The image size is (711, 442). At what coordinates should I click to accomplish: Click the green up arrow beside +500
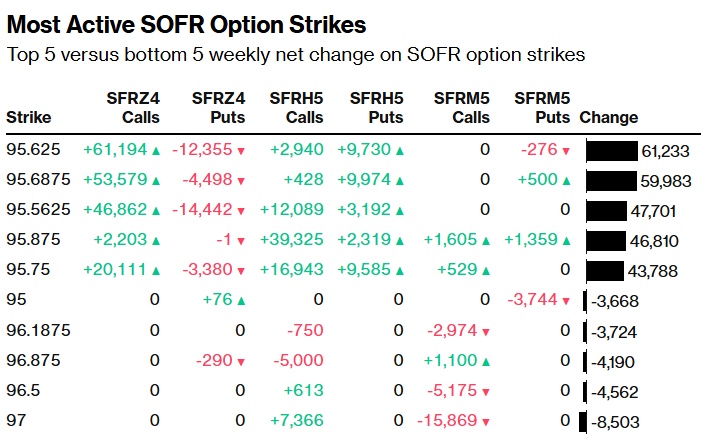pyautogui.click(x=566, y=181)
